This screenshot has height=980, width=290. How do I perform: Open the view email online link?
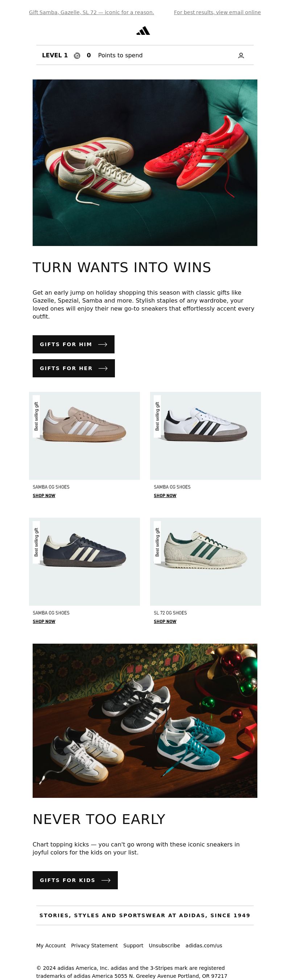[217, 13]
